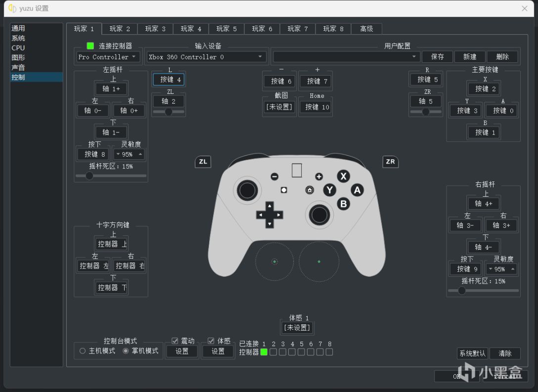Decrease right stick 灵敏度 sensitivity
538x392 pixels.
click(491, 269)
